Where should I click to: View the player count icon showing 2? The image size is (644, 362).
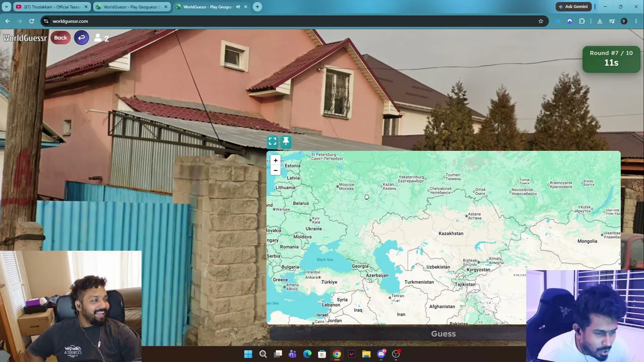click(101, 38)
